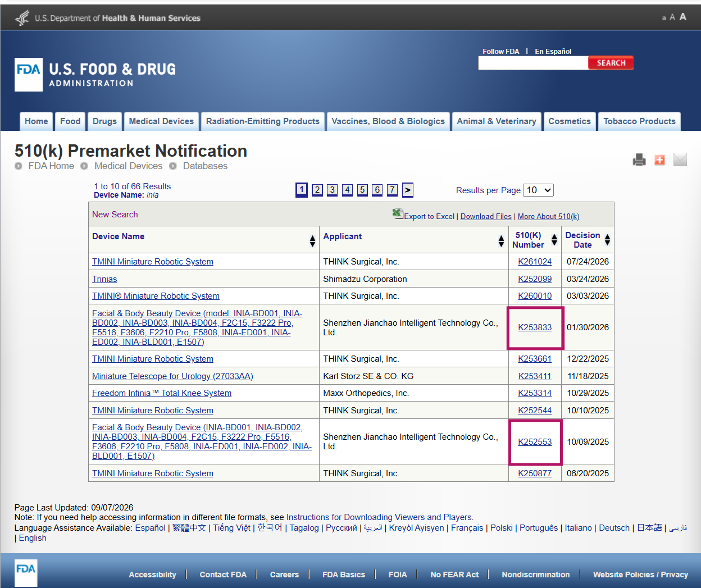Select medium text size 'A'
The image size is (701, 588).
tap(672, 17)
